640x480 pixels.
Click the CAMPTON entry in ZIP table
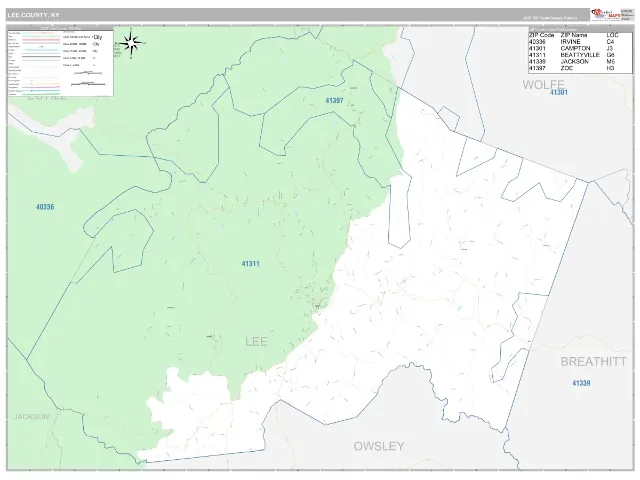pos(575,49)
